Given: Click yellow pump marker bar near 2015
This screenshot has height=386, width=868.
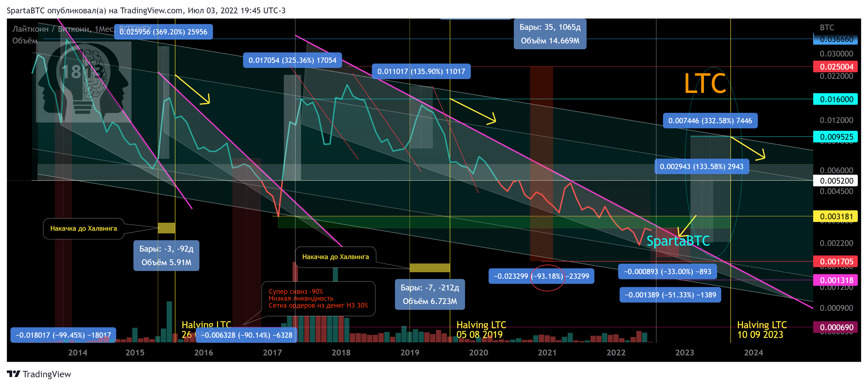Looking at the screenshot, I should pos(166,228).
